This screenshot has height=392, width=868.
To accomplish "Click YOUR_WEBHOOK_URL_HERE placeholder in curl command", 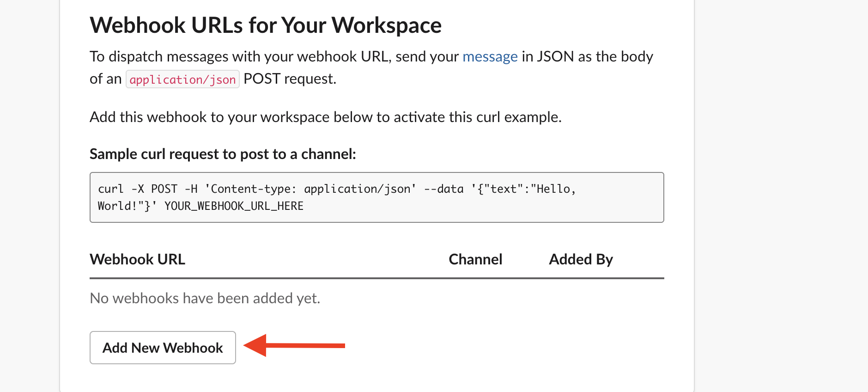I will pyautogui.click(x=234, y=206).
